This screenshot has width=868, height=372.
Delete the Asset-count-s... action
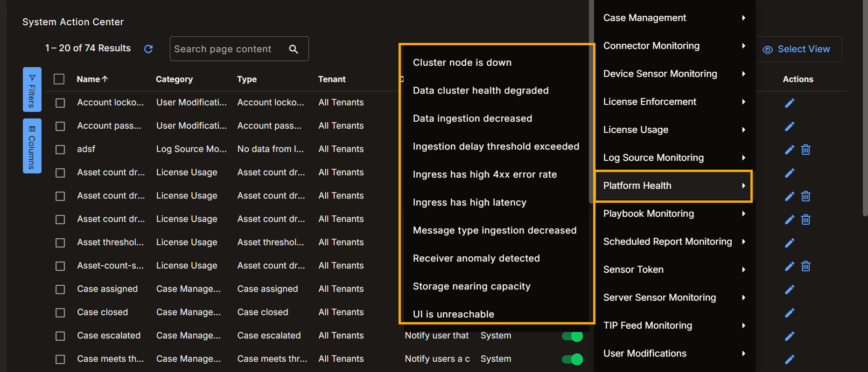pyautogui.click(x=806, y=266)
